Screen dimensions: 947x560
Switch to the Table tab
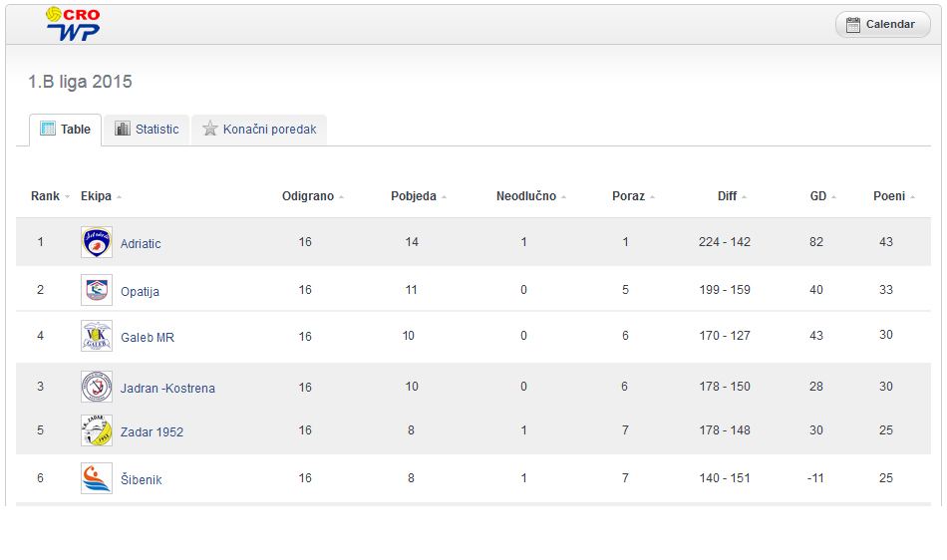(65, 130)
